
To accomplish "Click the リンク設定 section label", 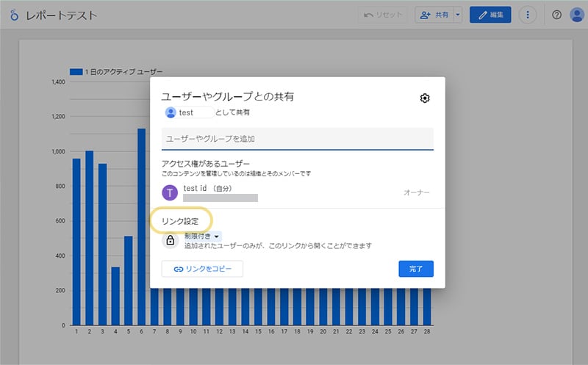I will click(x=180, y=221).
